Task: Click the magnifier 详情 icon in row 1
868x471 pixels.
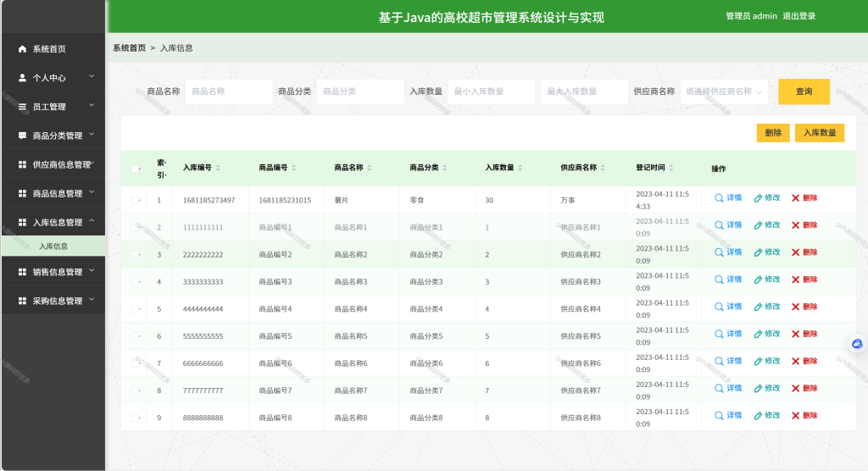Action: (x=719, y=197)
